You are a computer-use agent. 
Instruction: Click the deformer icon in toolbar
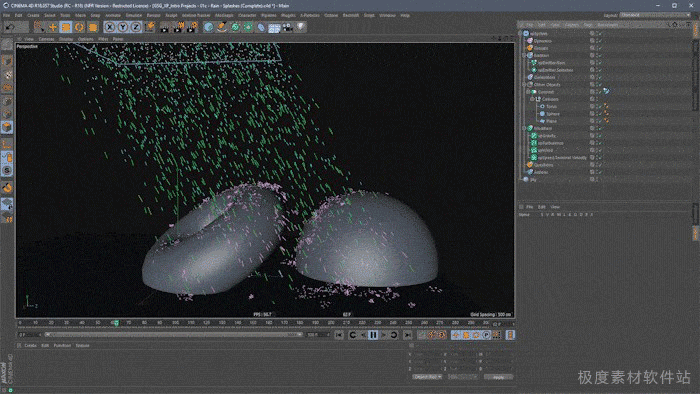(x=261, y=27)
